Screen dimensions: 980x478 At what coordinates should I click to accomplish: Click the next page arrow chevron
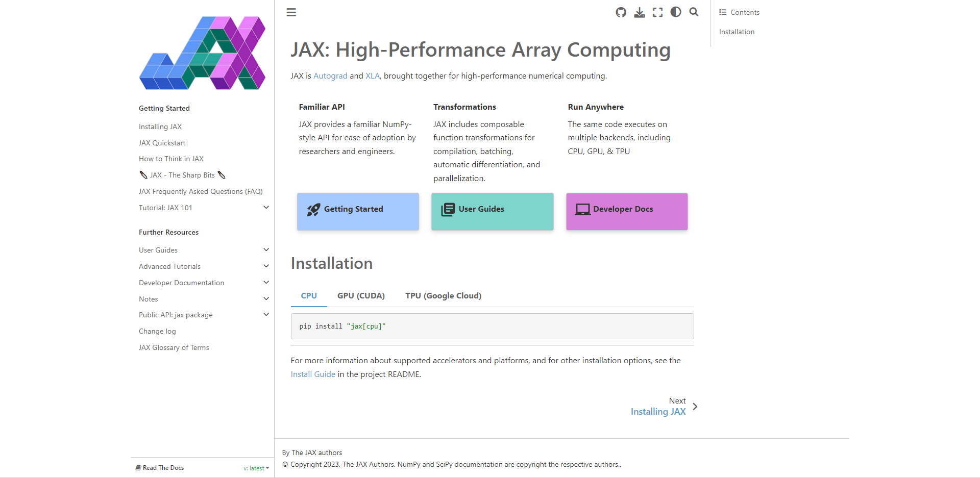(695, 407)
